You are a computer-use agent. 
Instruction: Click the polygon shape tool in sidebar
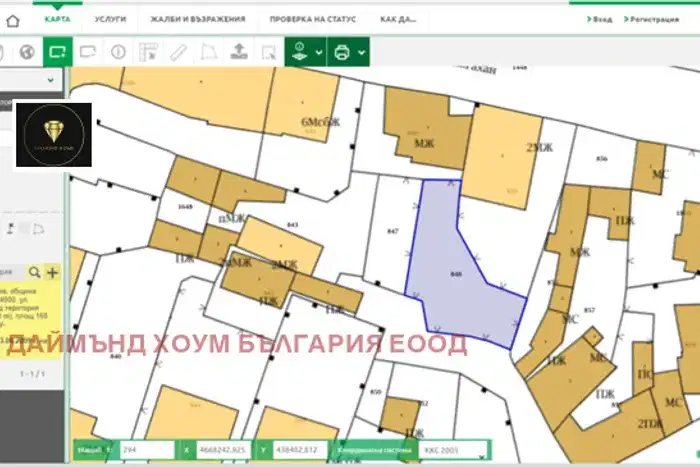click(39, 229)
